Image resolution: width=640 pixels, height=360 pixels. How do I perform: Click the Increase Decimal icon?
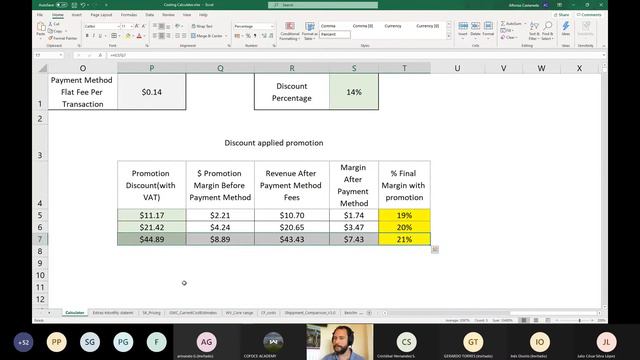click(x=264, y=36)
